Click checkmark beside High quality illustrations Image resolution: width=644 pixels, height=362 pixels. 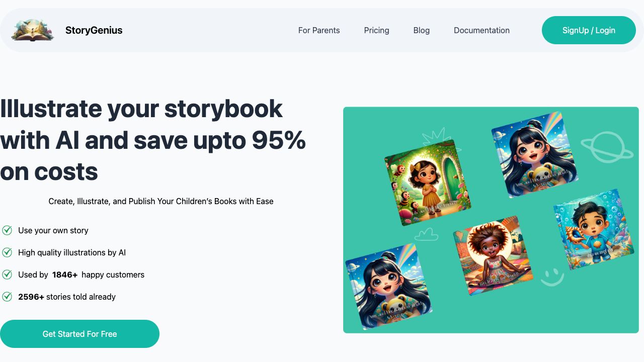(x=7, y=252)
